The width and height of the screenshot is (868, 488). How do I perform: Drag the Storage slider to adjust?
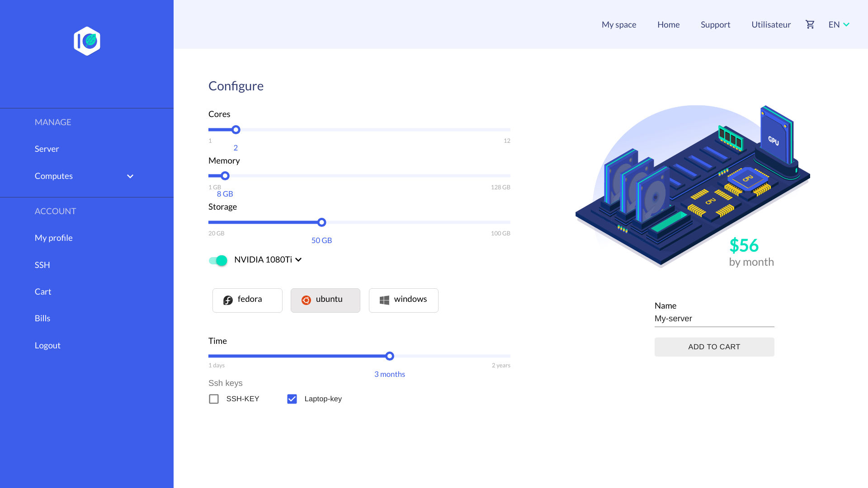pos(322,222)
